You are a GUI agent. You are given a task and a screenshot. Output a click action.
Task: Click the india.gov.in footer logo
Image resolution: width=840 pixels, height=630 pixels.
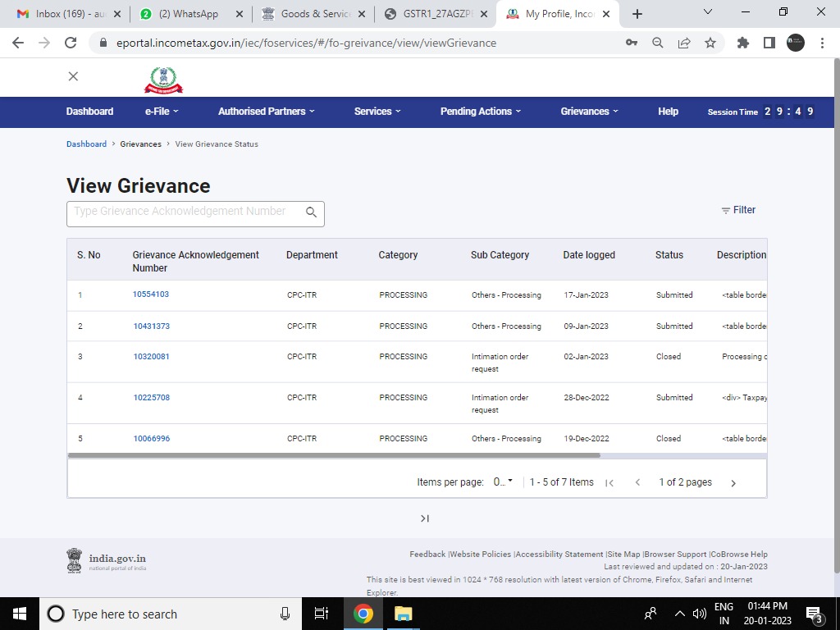(106, 560)
